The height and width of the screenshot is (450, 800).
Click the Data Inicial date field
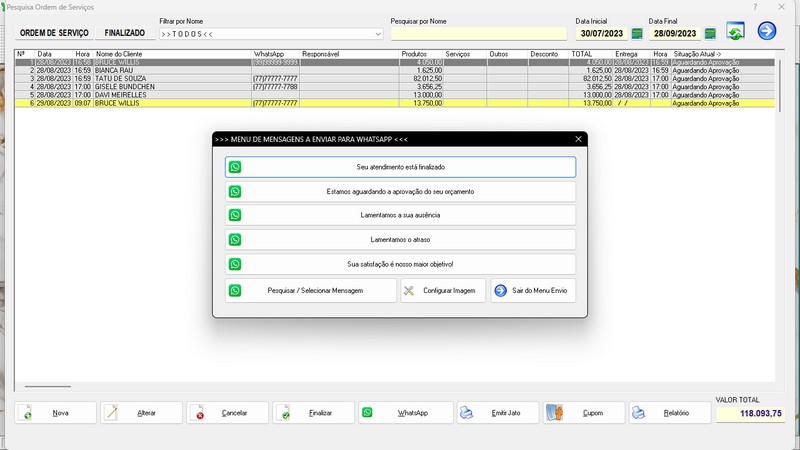[x=600, y=34]
